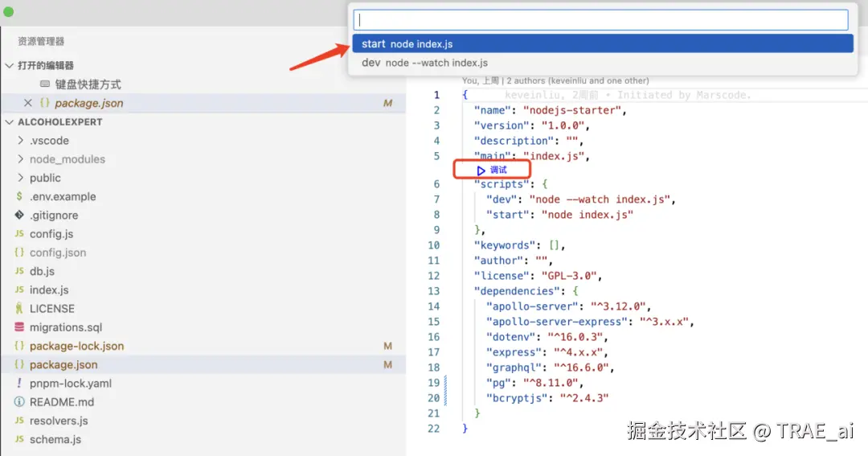Screen dimensions: 868x456
Task: Open .env.example file
Action: click(x=63, y=197)
